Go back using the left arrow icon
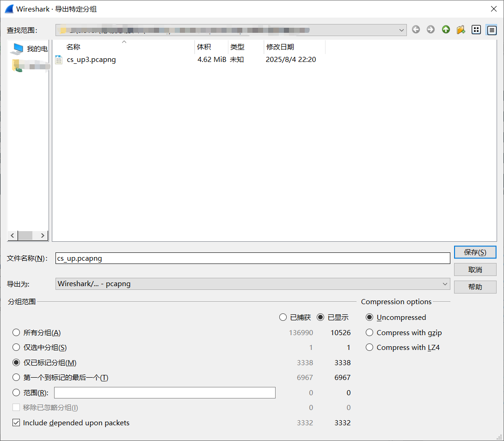The image size is (504, 441). (x=416, y=30)
